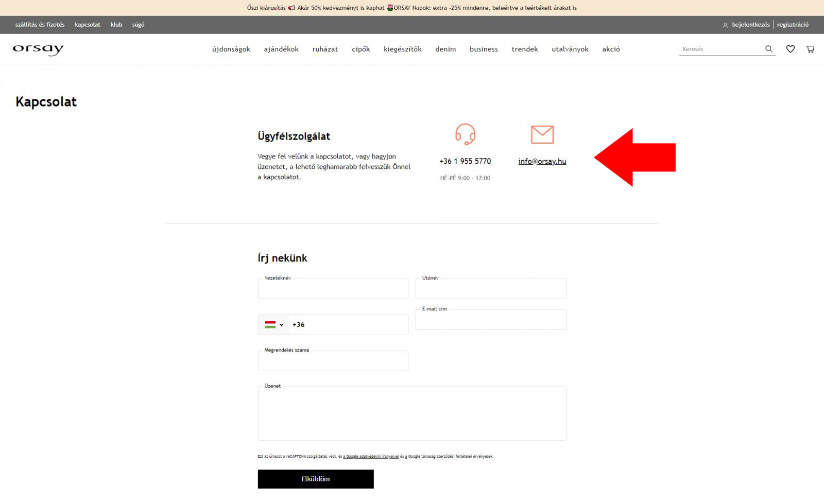Screen dimensions: 824x504
Task: Expand the phone country code dropdown
Action: click(273, 325)
